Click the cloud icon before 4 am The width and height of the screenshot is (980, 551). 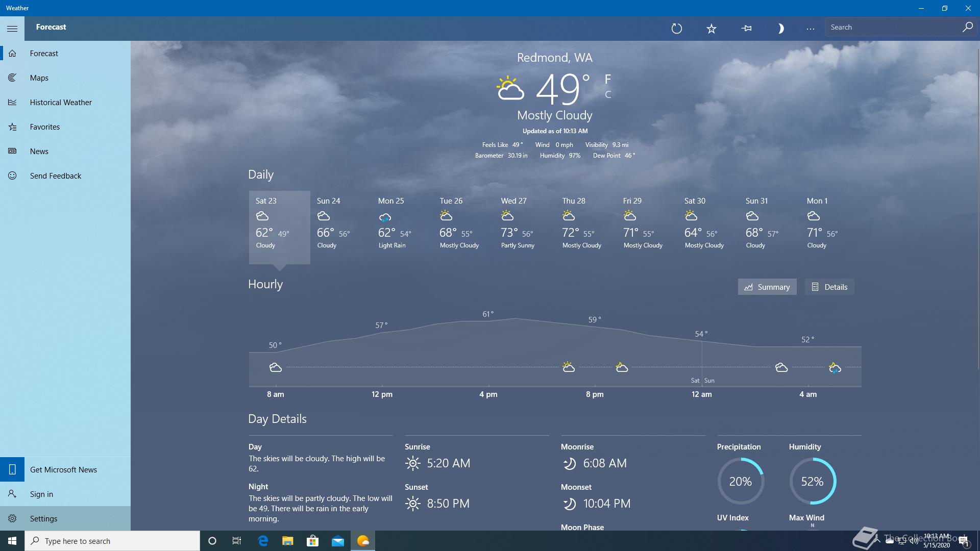pos(781,367)
